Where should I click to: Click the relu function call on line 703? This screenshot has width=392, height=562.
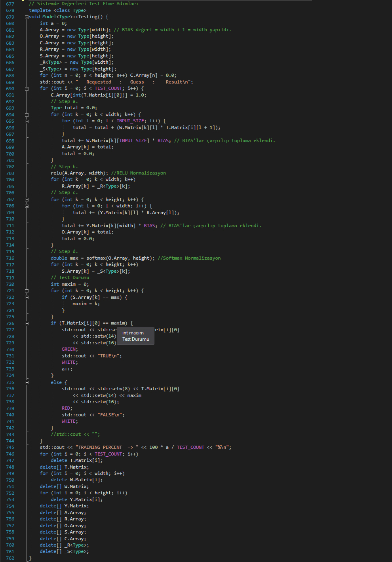coord(56,173)
